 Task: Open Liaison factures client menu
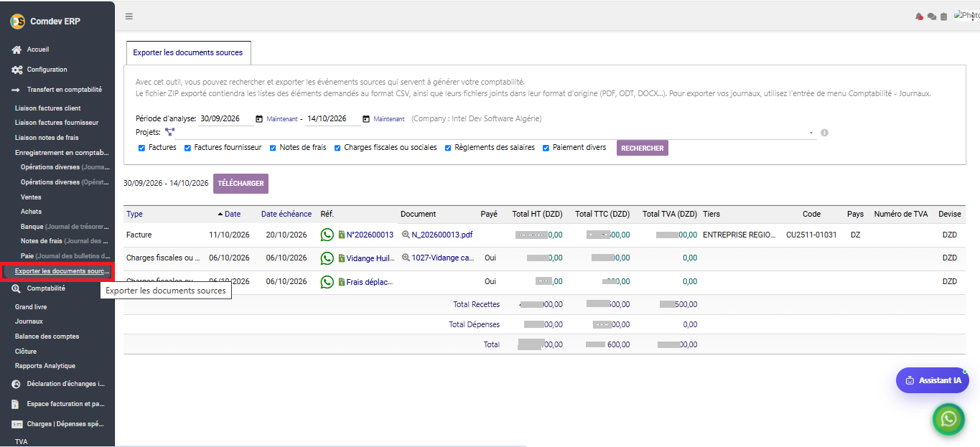point(48,108)
